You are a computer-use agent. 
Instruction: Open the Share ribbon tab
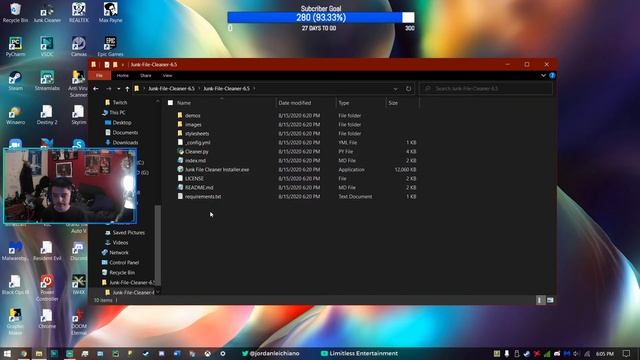click(x=145, y=76)
